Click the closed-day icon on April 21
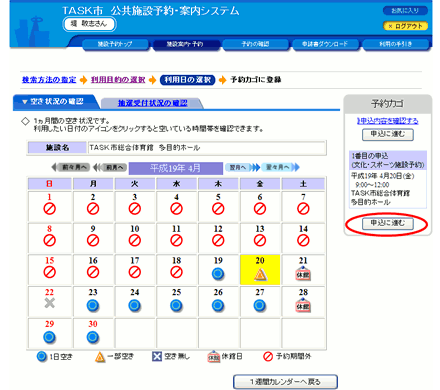Screen dimensions: 440x390 point(303,273)
